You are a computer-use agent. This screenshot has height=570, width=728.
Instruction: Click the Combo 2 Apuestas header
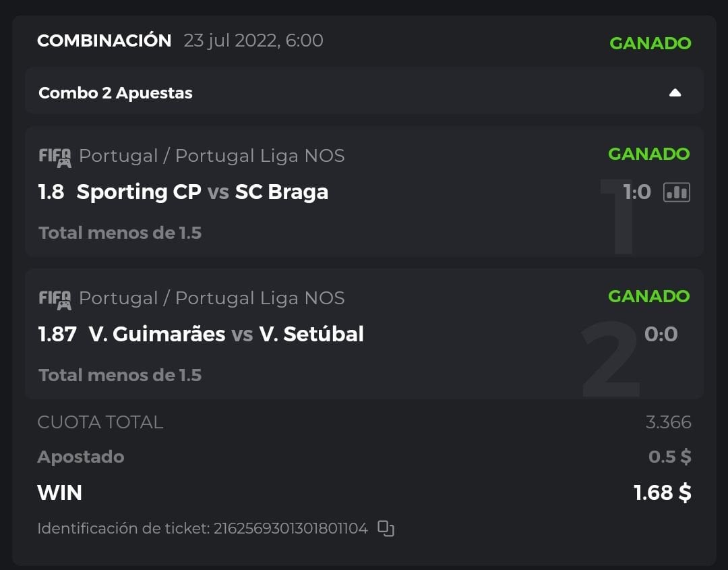pos(115,93)
